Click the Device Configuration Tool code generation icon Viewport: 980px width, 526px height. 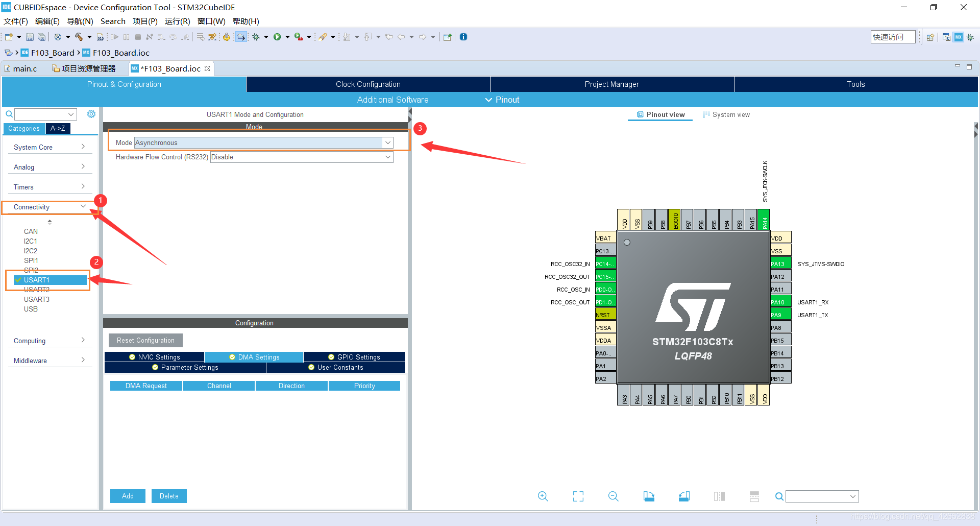(x=226, y=37)
